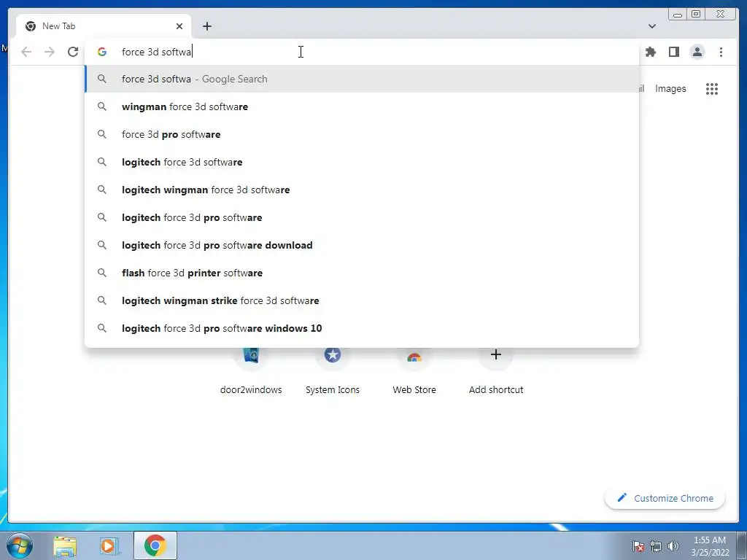Click the network tray icon
Viewport: 747px width, 560px height.
point(656,546)
